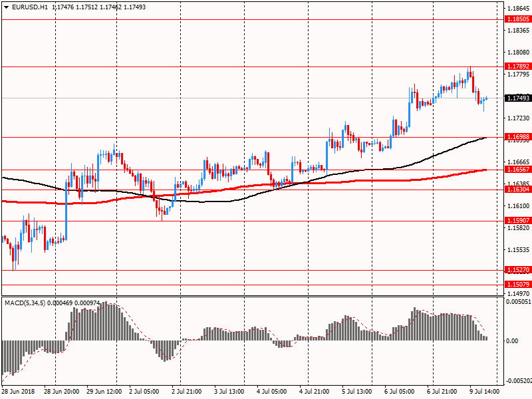
Task: Click the 1.15535 price scale value
Action: click(518, 250)
